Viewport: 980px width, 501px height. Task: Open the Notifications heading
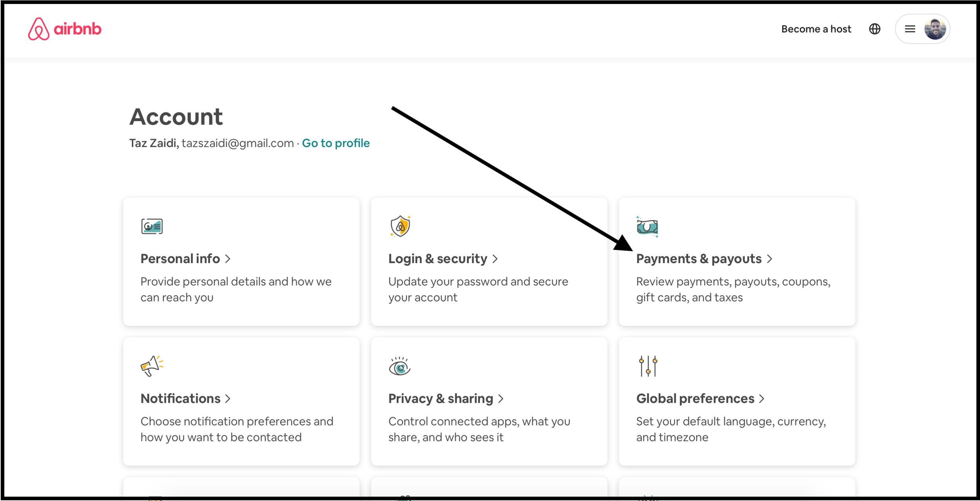[181, 399]
